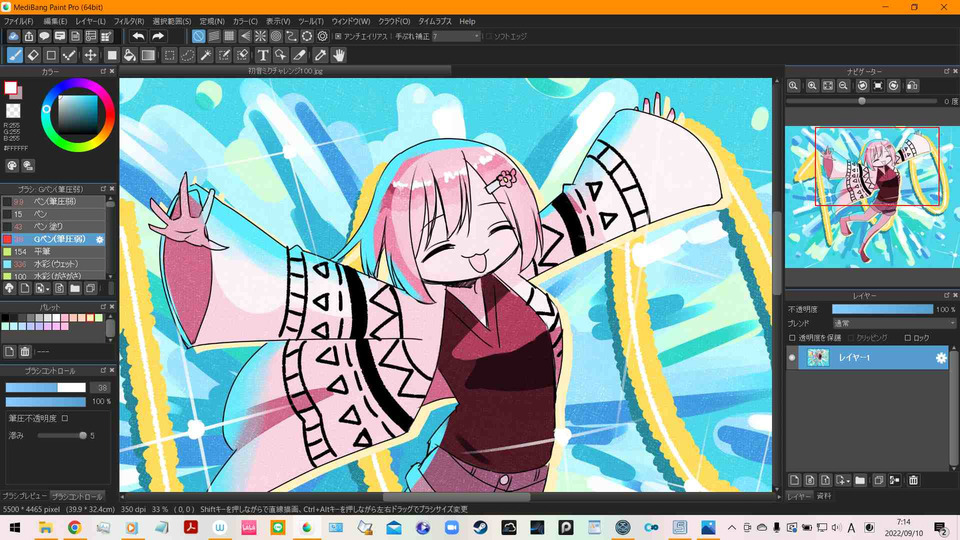Adjust layer 不透明度 slider
The width and height of the screenshot is (960, 540).
[x=882, y=309]
